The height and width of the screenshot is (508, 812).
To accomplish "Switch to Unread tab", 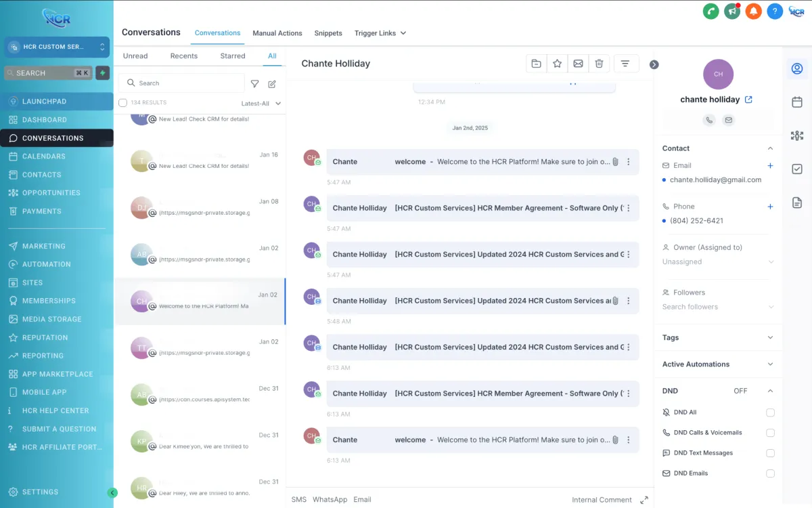I will tap(135, 56).
